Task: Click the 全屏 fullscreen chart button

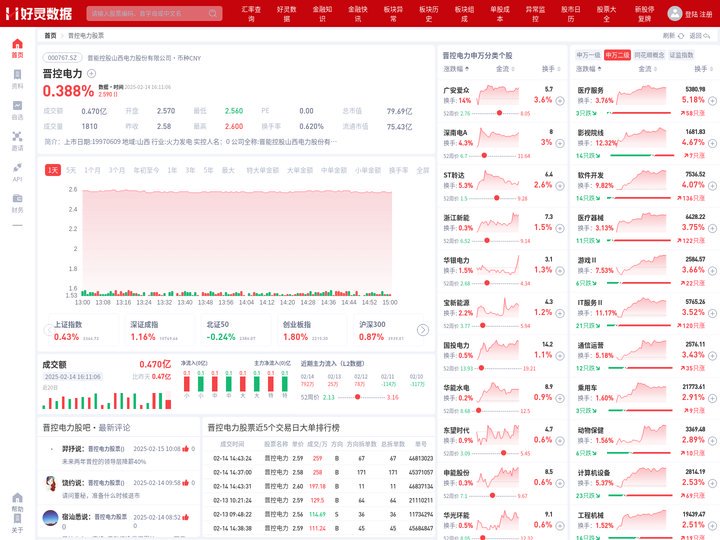Action: 422,170
